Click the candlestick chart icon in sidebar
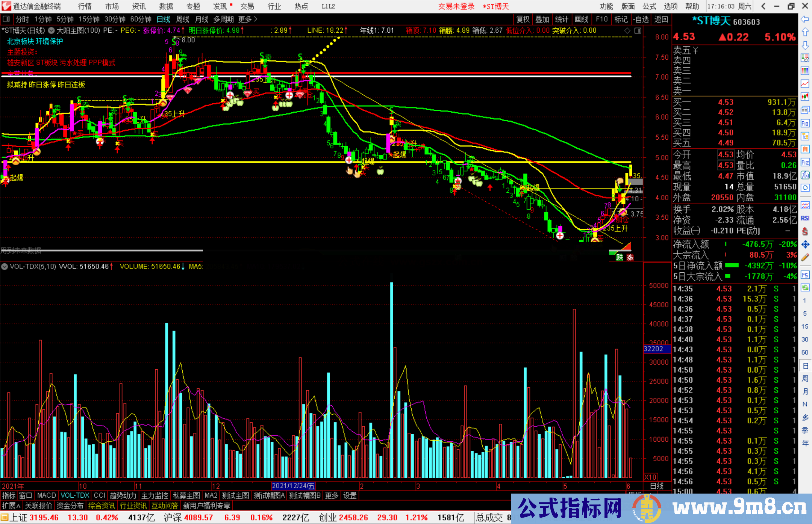The image size is (812, 524). (805, 97)
